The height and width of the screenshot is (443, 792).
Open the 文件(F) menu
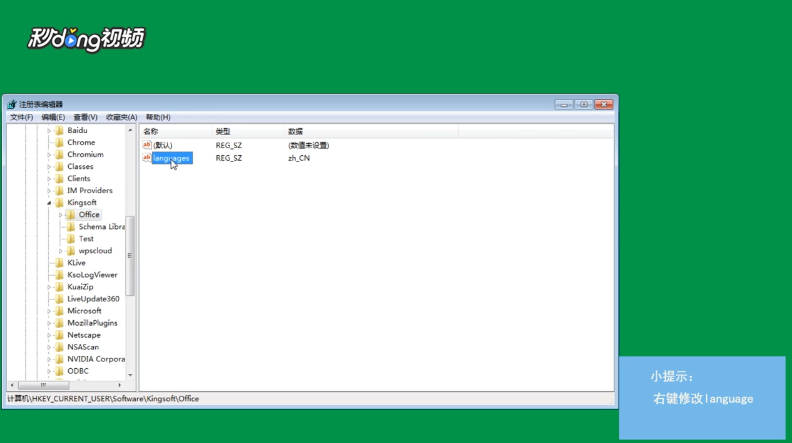pyautogui.click(x=21, y=117)
